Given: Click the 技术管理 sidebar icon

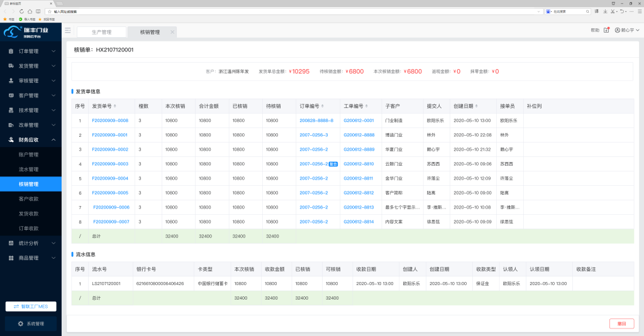Looking at the screenshot, I should [11, 111].
